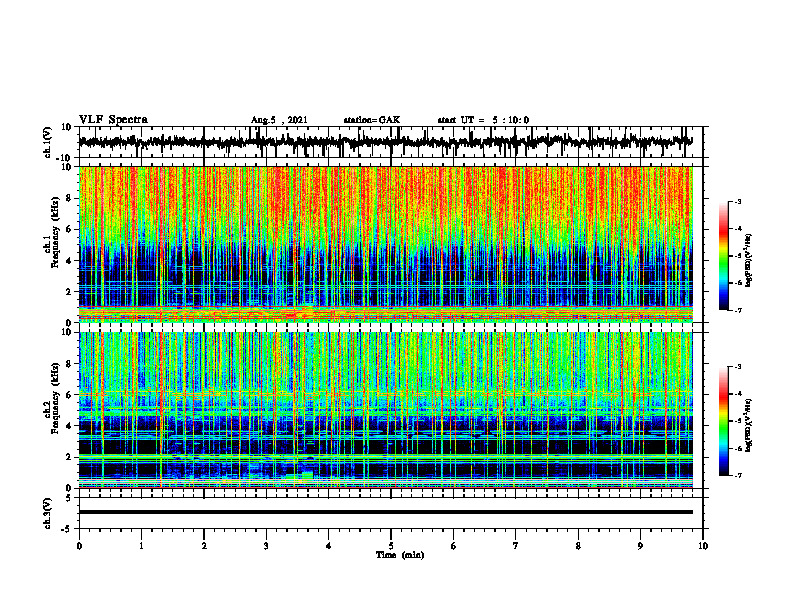Click the "-7" tick on ch.1 colorbar
Viewport: 792px width, 612px height.
click(x=738, y=310)
